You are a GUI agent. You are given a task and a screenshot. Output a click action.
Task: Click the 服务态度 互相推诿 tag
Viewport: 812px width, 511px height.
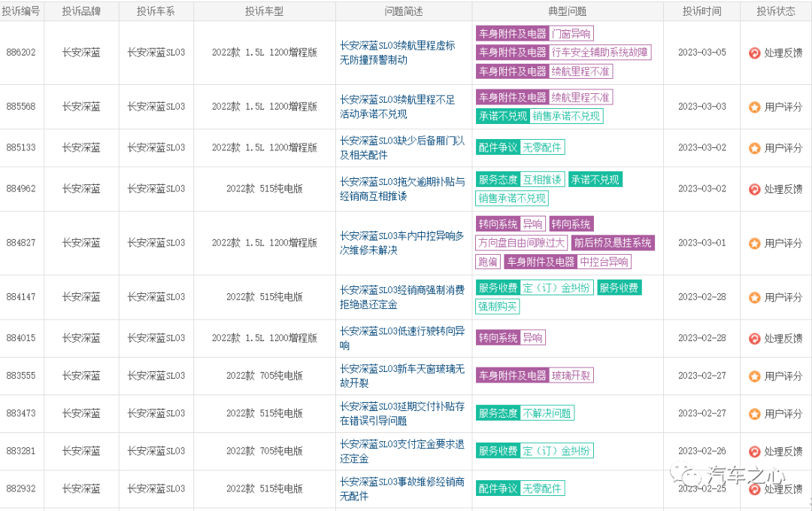pos(520,180)
